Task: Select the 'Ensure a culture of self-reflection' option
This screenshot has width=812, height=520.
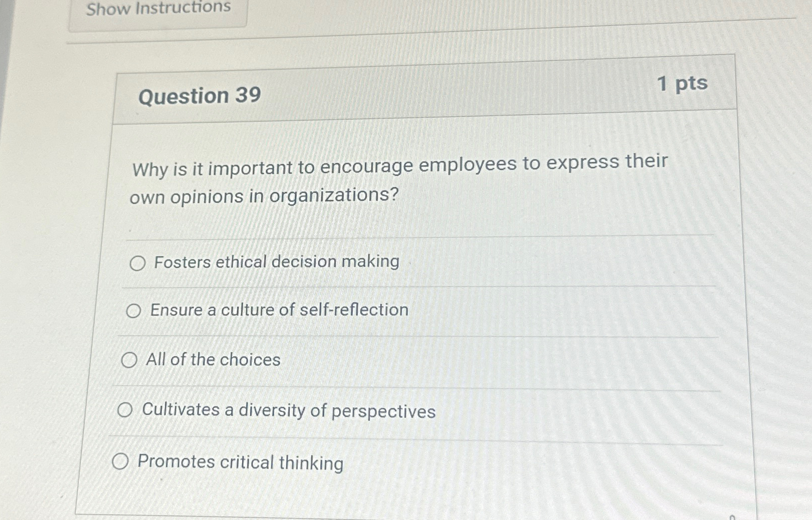Action: [x=133, y=311]
